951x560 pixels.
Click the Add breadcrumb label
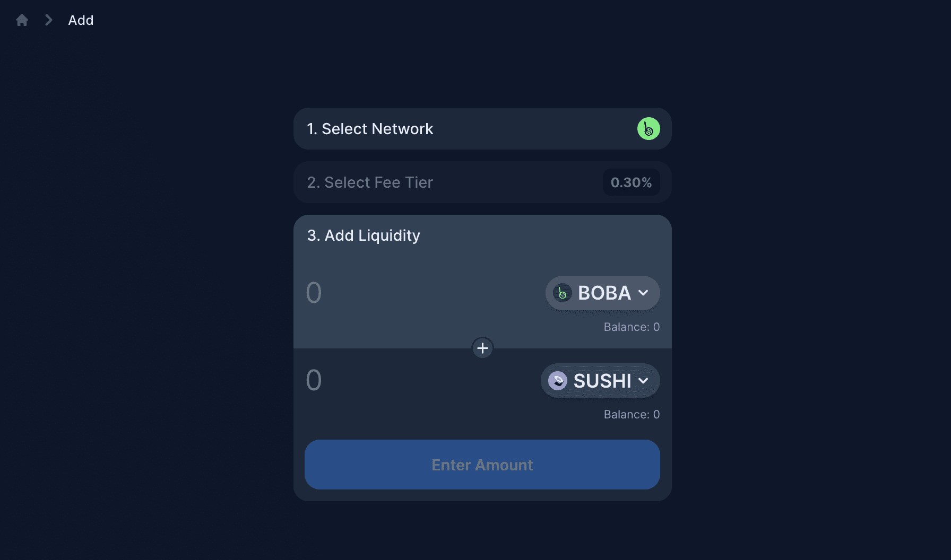click(80, 20)
